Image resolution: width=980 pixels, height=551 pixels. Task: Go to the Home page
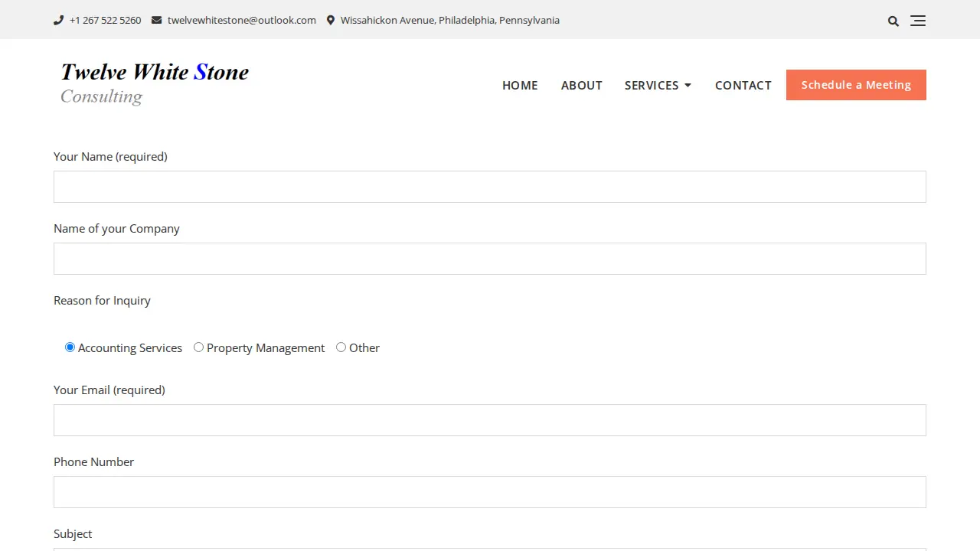(520, 85)
